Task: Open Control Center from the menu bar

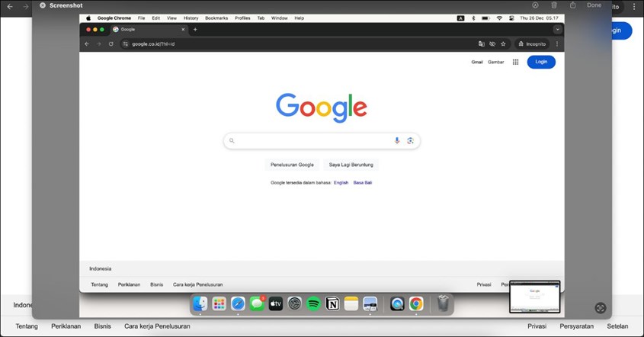Action: [511, 18]
